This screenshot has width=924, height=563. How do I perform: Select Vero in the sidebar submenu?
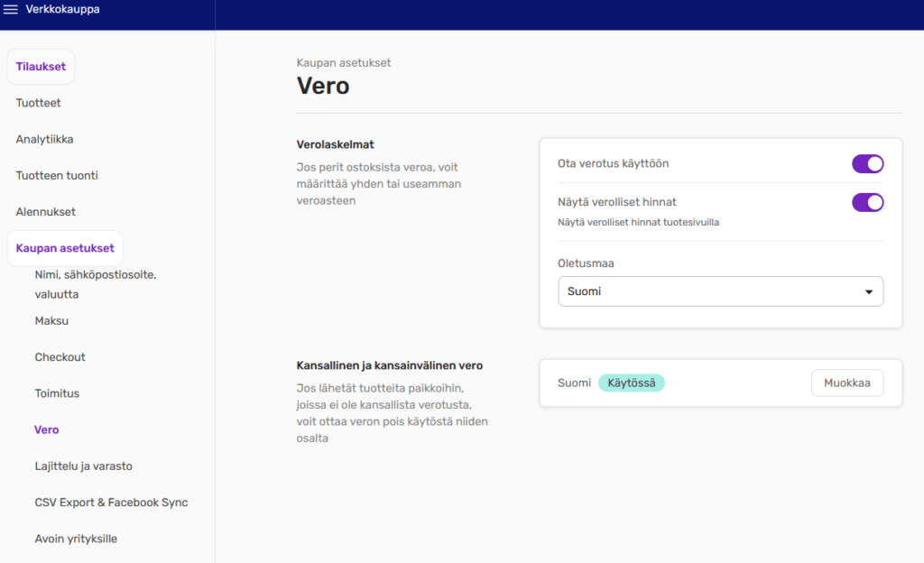click(x=46, y=429)
